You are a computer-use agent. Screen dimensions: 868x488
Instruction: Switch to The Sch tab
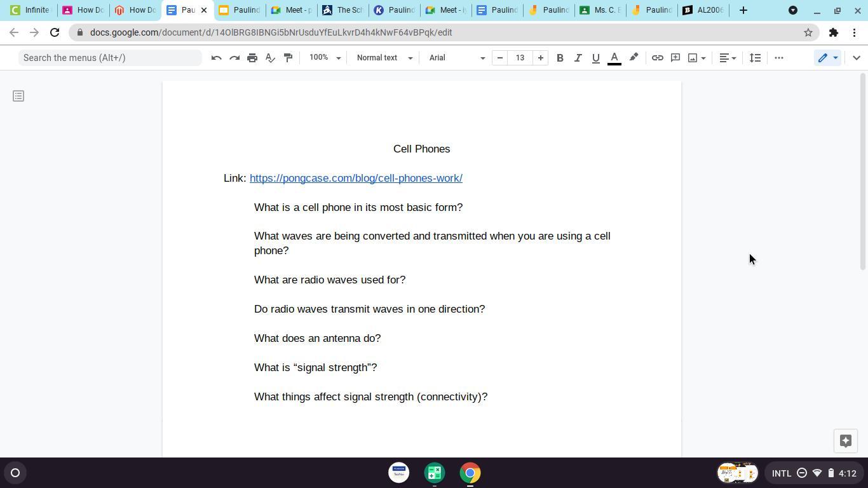pos(342,10)
